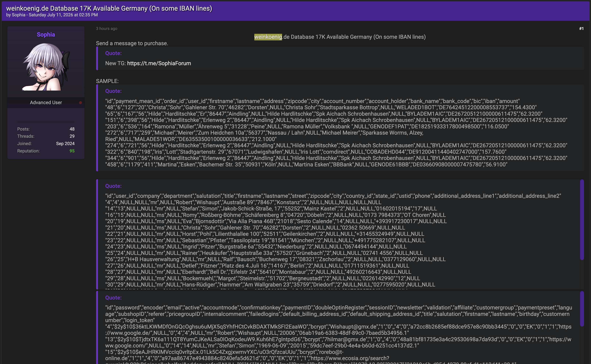
Task: Click the Telegram quote block's Quote header
Action: point(113,53)
